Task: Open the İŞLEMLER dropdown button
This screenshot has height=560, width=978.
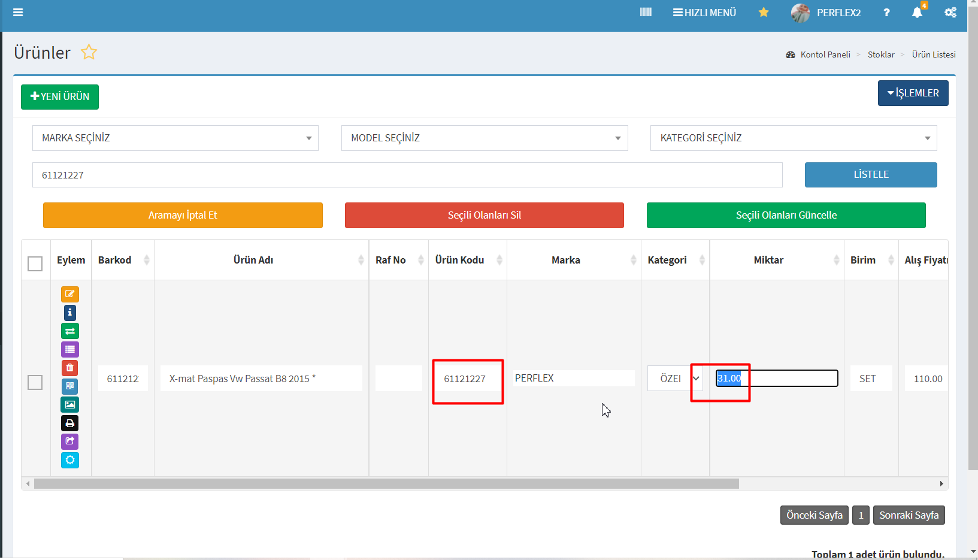Action: point(913,93)
